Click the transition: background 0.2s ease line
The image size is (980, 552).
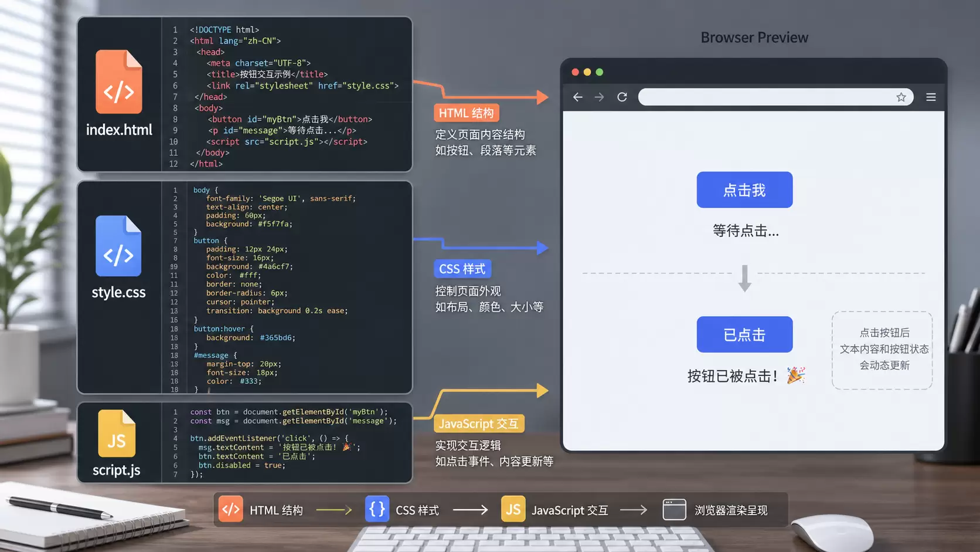[x=277, y=311]
